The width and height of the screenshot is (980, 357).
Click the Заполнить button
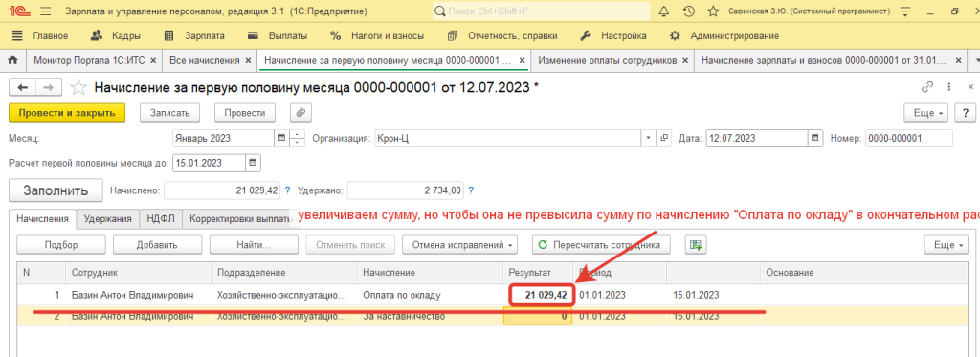click(56, 190)
